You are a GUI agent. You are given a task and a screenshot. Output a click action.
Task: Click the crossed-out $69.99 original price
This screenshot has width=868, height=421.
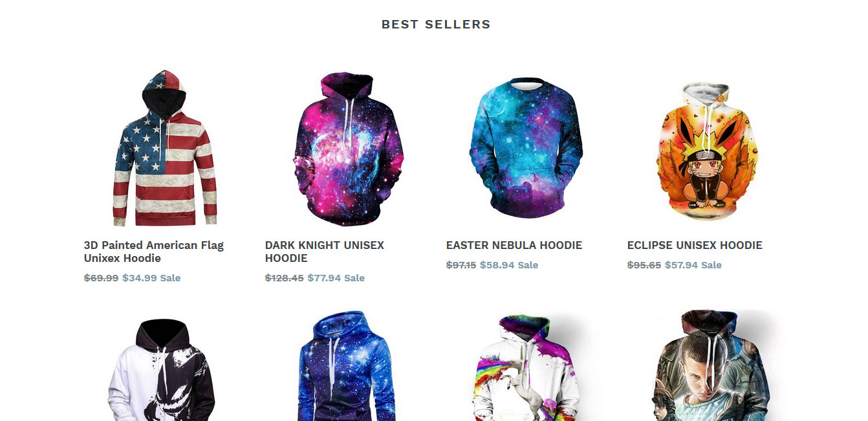[x=102, y=278]
